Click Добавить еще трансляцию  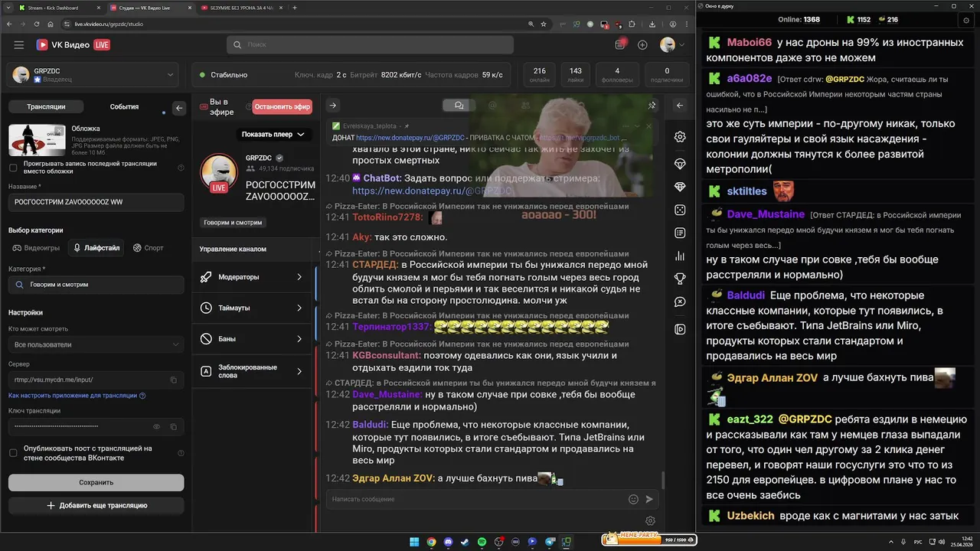point(96,505)
